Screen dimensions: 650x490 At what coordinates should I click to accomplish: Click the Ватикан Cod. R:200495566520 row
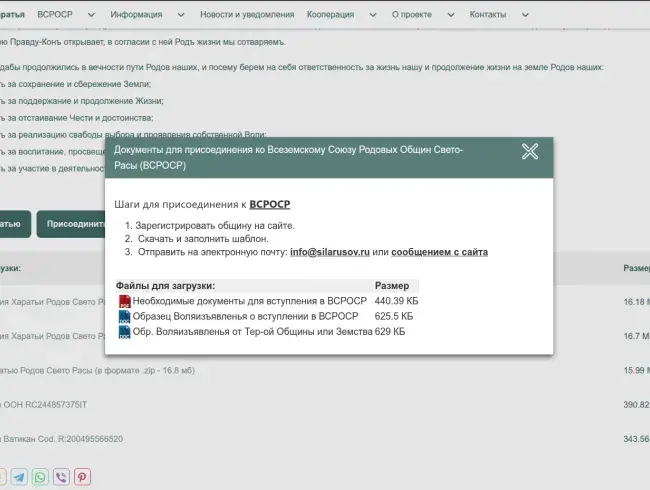[x=61, y=439]
